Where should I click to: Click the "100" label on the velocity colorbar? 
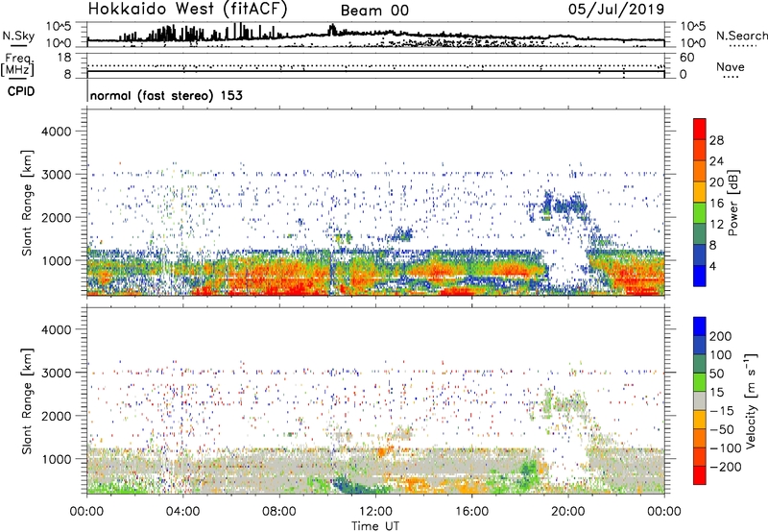(720, 355)
